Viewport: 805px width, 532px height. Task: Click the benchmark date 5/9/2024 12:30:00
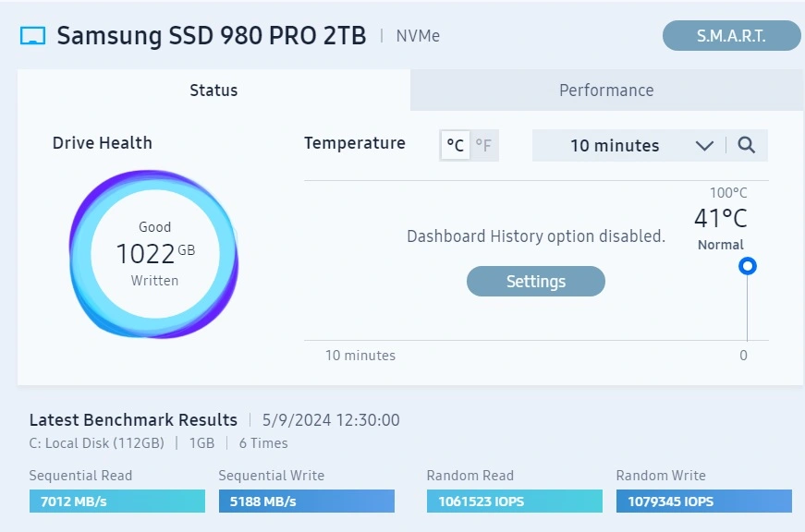pyautogui.click(x=331, y=420)
